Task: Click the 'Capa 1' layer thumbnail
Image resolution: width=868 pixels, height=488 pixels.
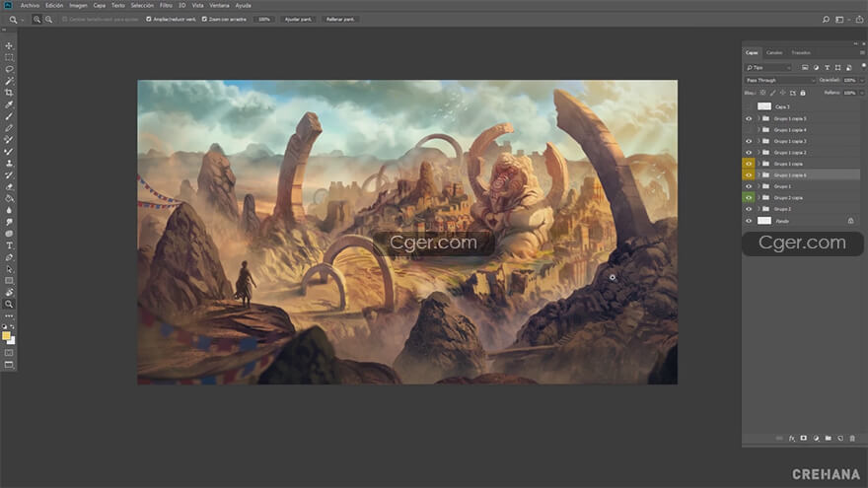Action: (764, 106)
